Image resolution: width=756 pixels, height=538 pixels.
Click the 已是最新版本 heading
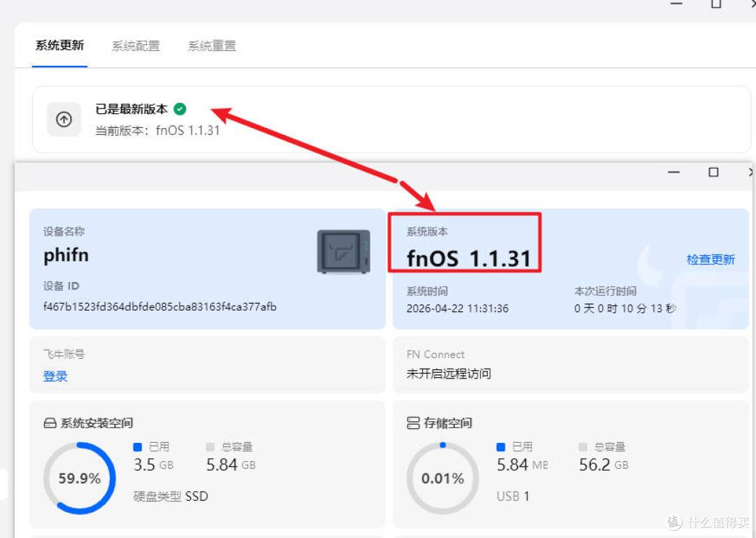point(131,109)
